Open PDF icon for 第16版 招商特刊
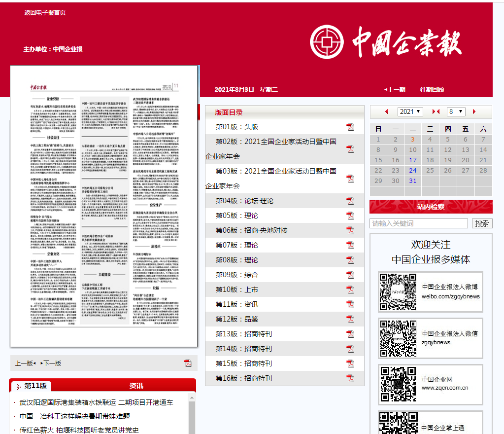 pos(350,378)
